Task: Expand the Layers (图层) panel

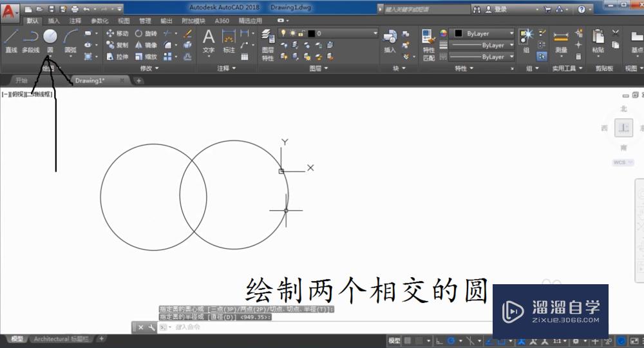Action: 319,68
